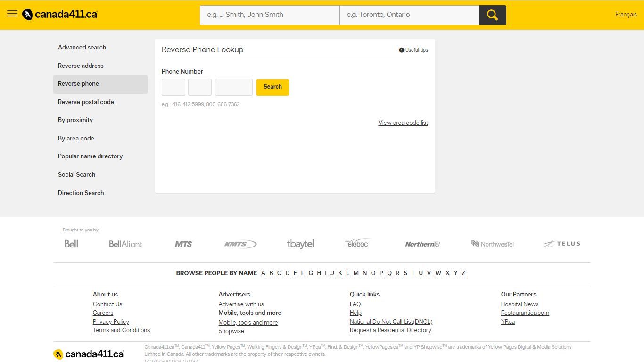Switch language to Français
Screen dimensions: 644x362
coord(626,15)
